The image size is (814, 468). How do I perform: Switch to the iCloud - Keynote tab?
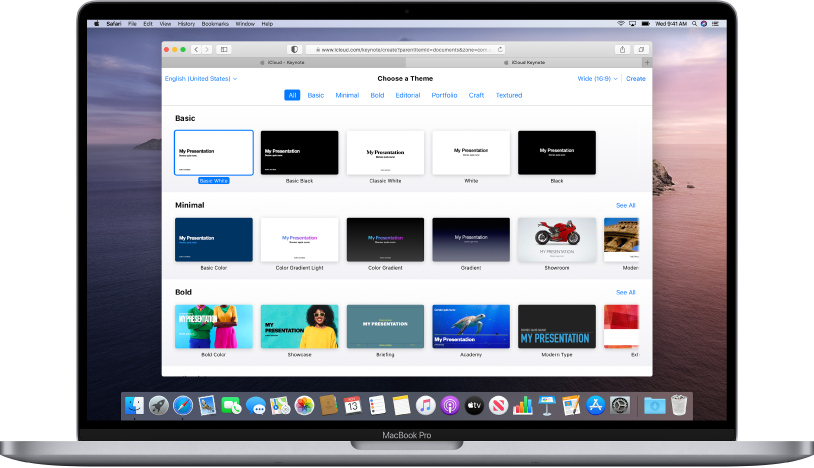click(282, 62)
